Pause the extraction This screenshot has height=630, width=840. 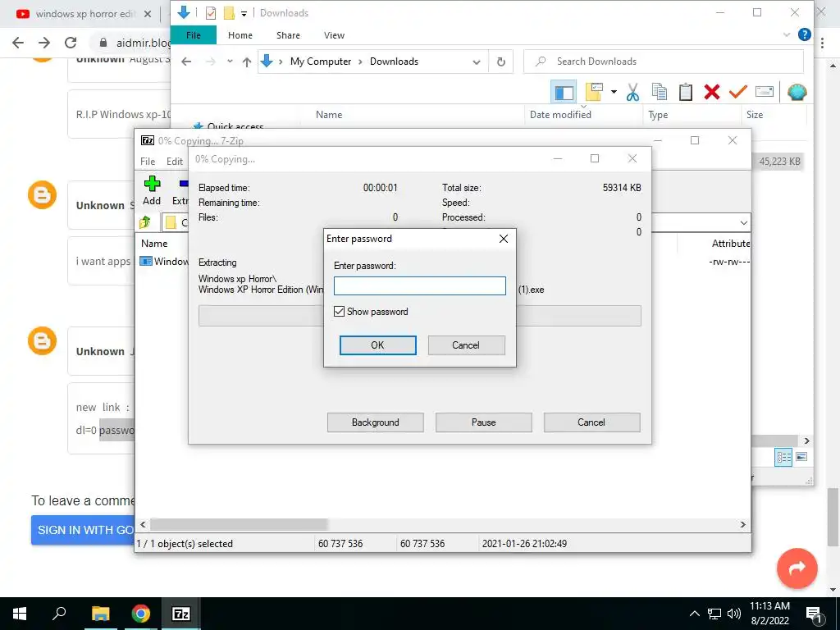point(484,422)
